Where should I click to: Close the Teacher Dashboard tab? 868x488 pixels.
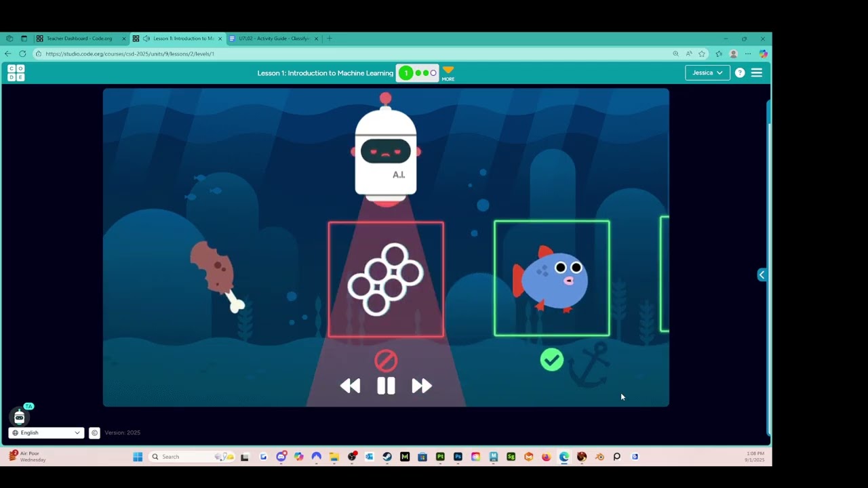123,39
